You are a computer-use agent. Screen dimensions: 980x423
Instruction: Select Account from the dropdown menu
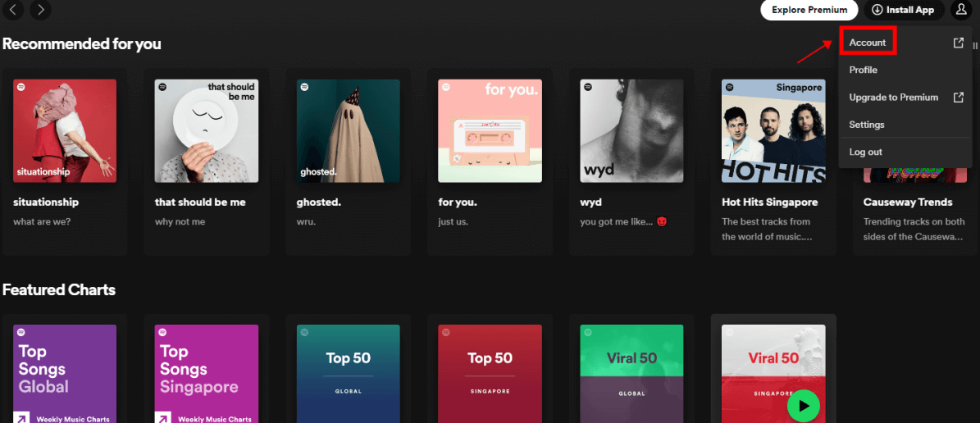click(x=868, y=43)
